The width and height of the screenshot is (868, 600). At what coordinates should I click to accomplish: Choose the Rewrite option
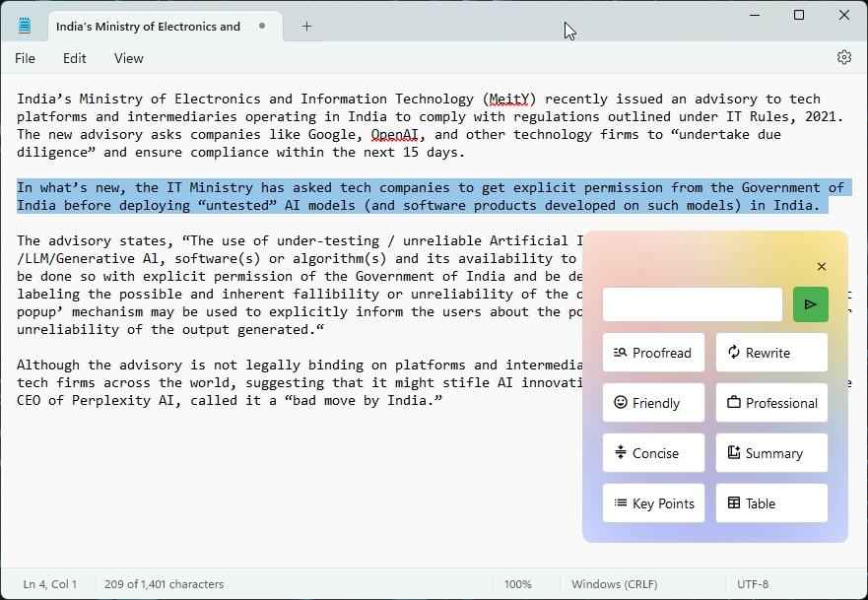coord(771,353)
